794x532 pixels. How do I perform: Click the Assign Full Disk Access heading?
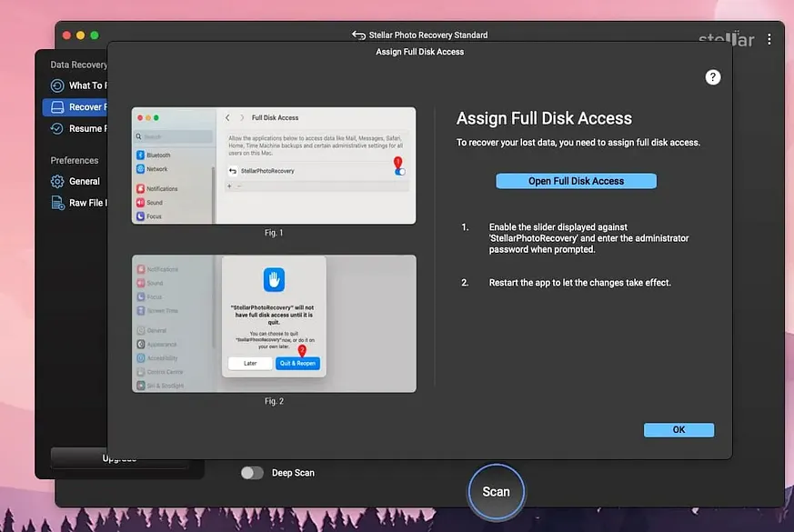tap(544, 118)
